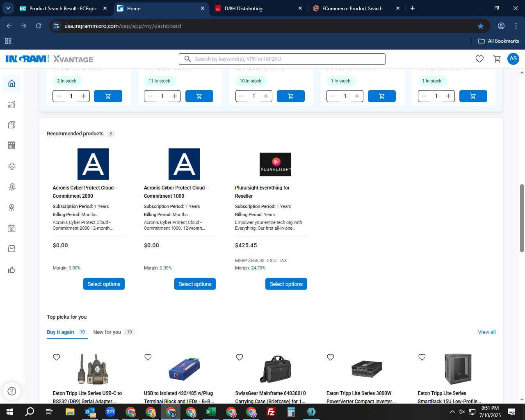Open the shopping cart in the header
Screen dimensions: 525x420
point(497,59)
